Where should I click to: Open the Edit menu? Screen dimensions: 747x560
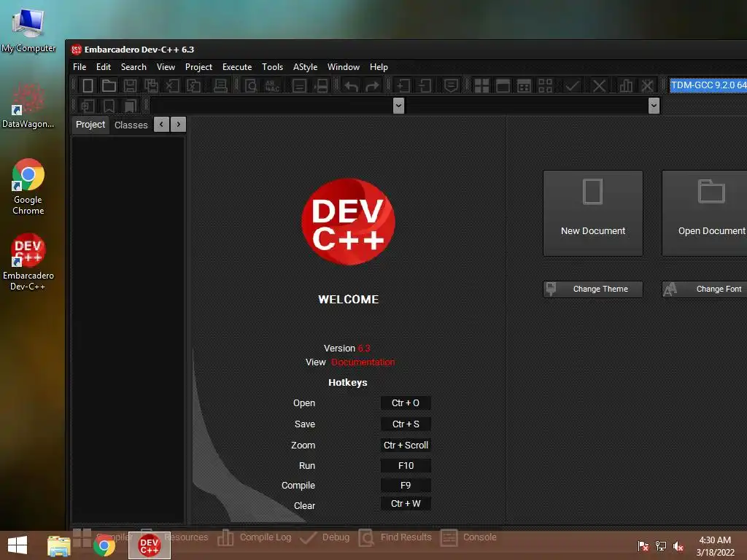pos(104,67)
